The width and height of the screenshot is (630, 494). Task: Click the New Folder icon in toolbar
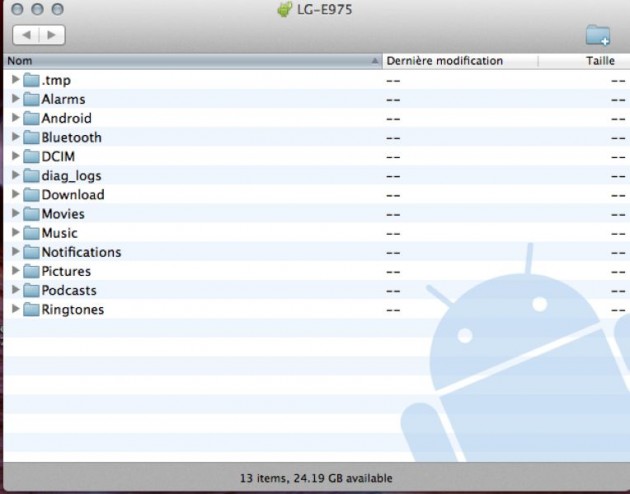tap(598, 35)
